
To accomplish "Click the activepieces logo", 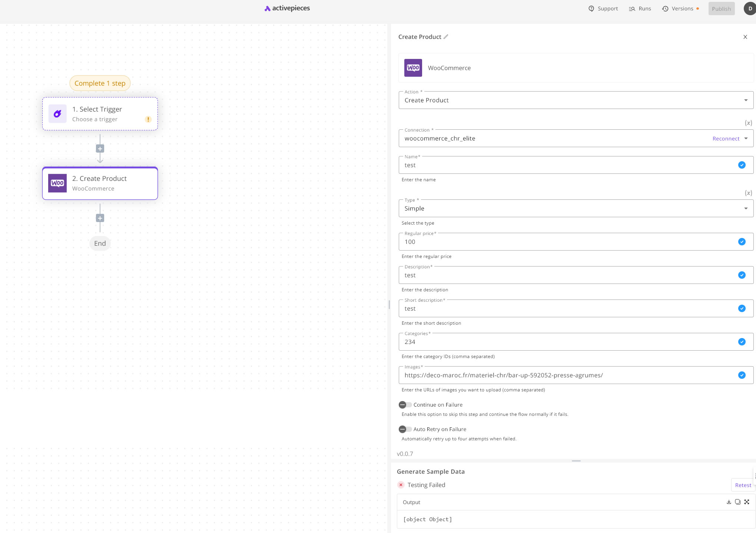I will tap(287, 8).
